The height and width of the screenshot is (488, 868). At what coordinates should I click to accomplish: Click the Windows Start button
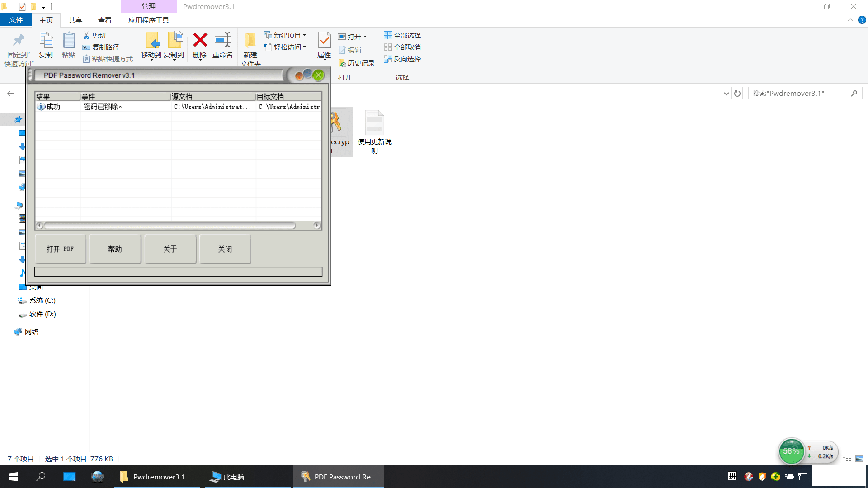[x=14, y=477]
